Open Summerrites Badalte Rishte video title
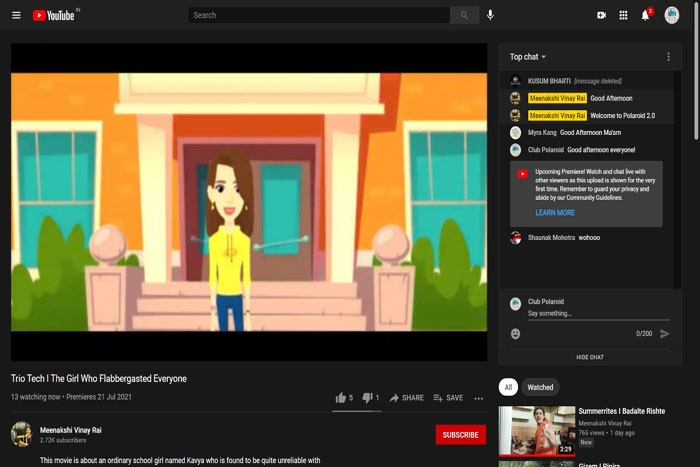The width and height of the screenshot is (700, 467). tap(622, 411)
